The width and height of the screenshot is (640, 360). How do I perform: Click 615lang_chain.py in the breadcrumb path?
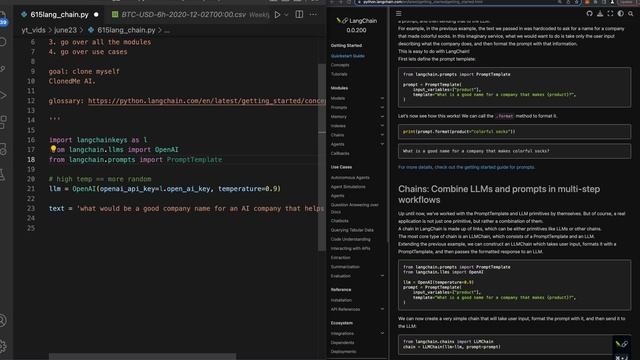[126, 30]
